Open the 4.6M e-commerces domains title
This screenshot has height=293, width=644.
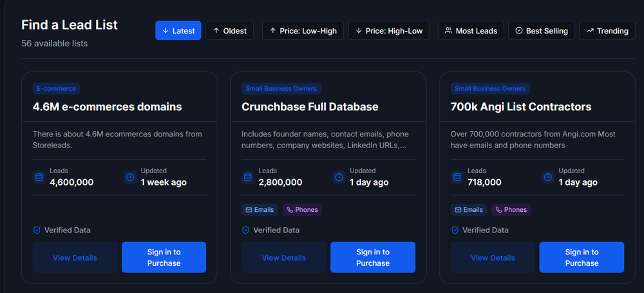(x=107, y=107)
